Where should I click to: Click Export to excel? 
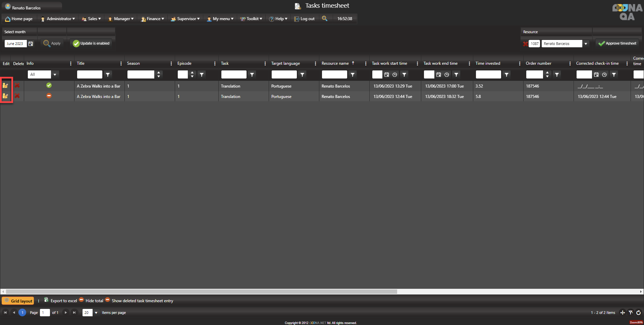click(61, 301)
